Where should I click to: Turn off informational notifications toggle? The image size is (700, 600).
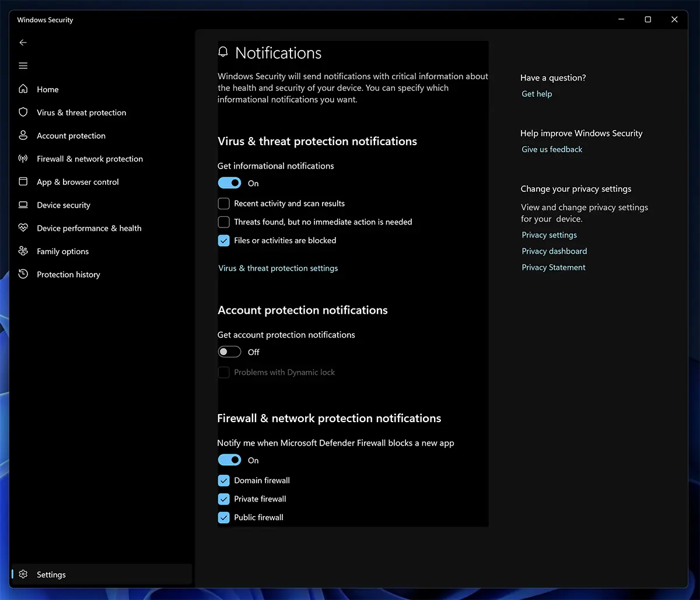229,183
